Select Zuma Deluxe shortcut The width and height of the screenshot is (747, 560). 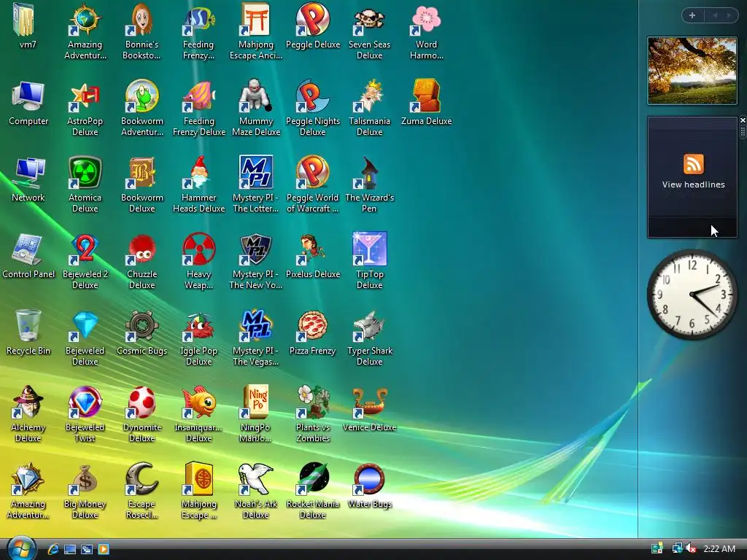coord(426,104)
